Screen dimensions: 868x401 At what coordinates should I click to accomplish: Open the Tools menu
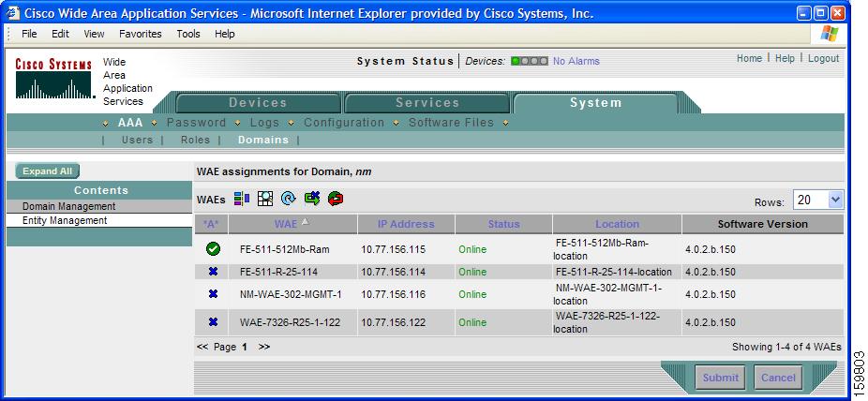(188, 34)
